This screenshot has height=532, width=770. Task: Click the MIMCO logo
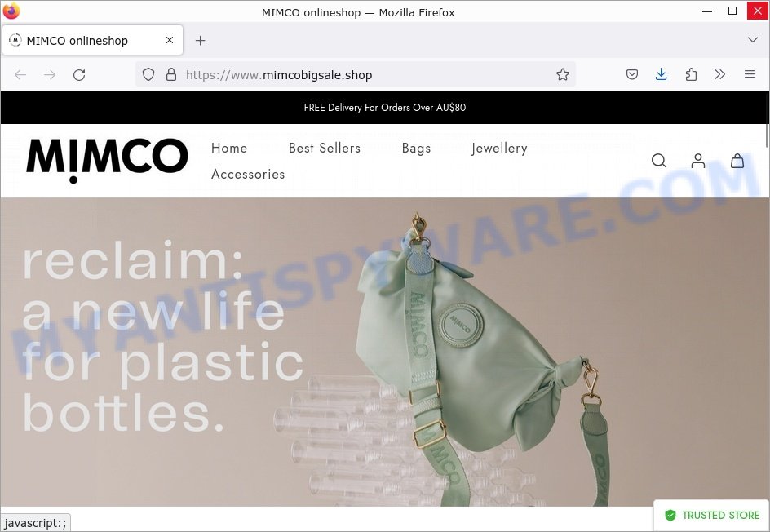pyautogui.click(x=107, y=161)
